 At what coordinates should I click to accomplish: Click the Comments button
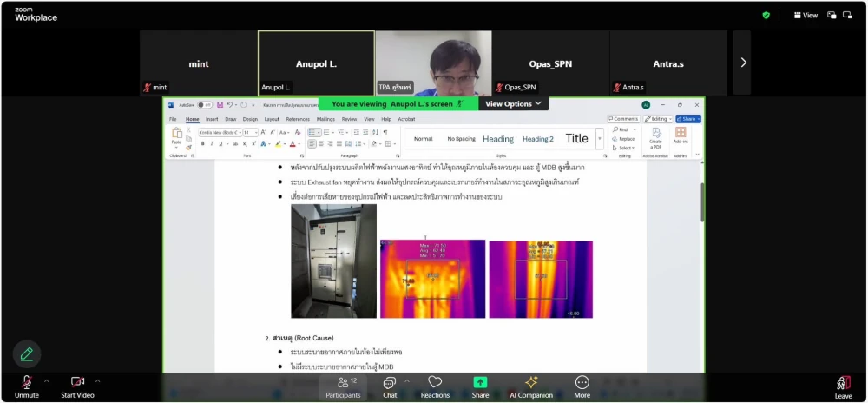coord(623,119)
